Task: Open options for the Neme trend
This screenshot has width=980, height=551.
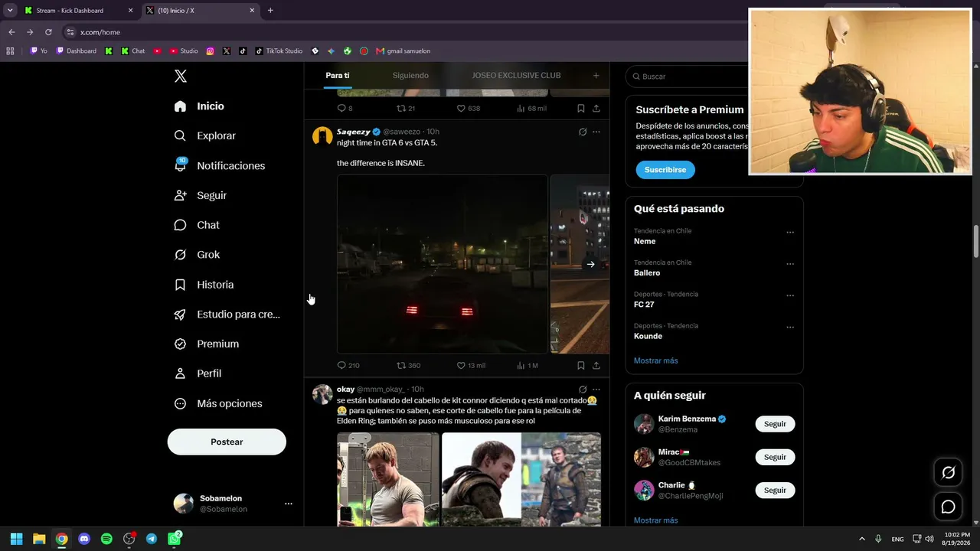Action: click(x=790, y=232)
